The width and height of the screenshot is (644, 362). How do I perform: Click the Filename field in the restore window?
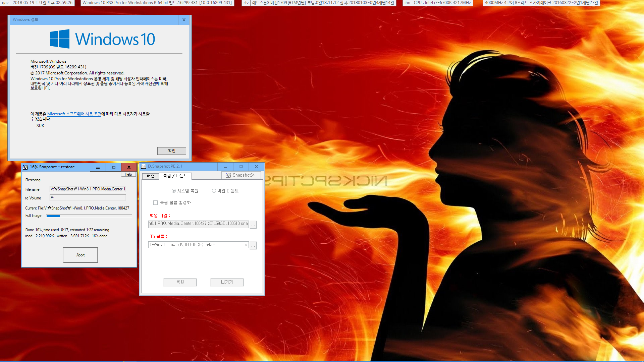88,189
